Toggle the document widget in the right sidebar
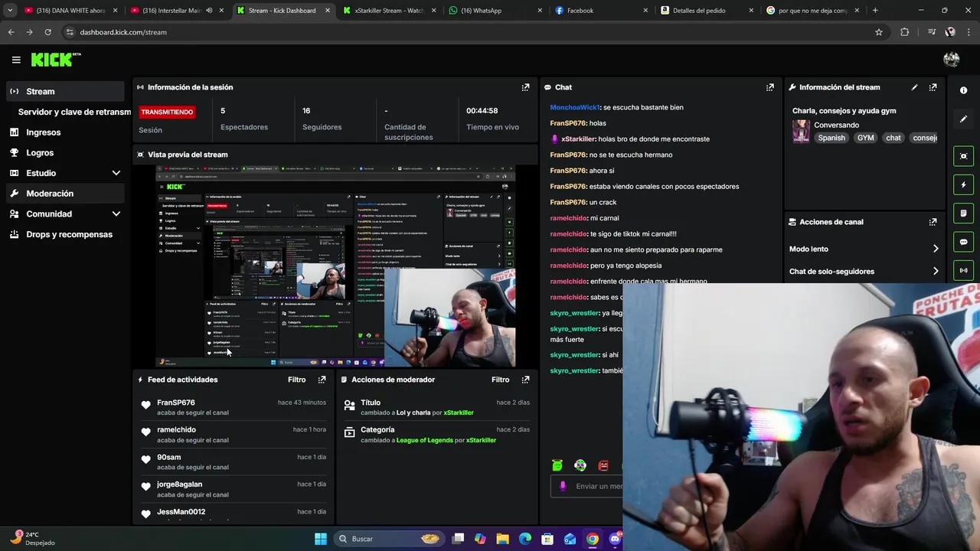The height and width of the screenshot is (551, 980). pyautogui.click(x=963, y=213)
